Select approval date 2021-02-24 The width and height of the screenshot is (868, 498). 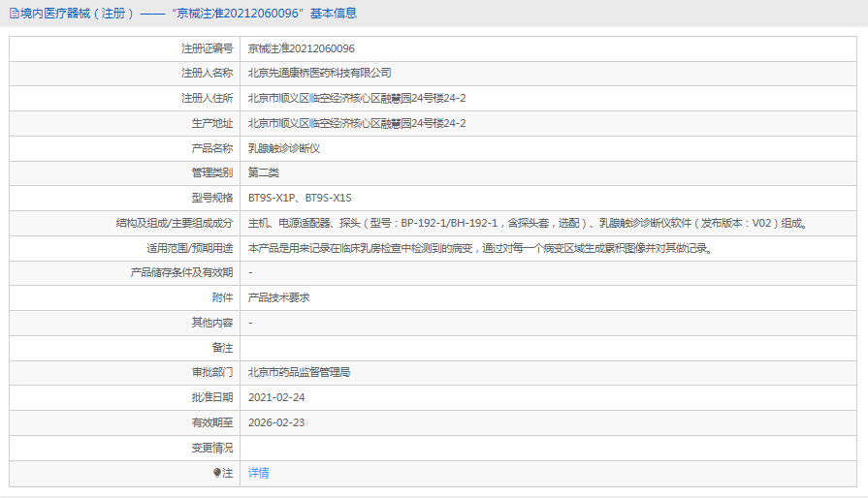(x=276, y=397)
